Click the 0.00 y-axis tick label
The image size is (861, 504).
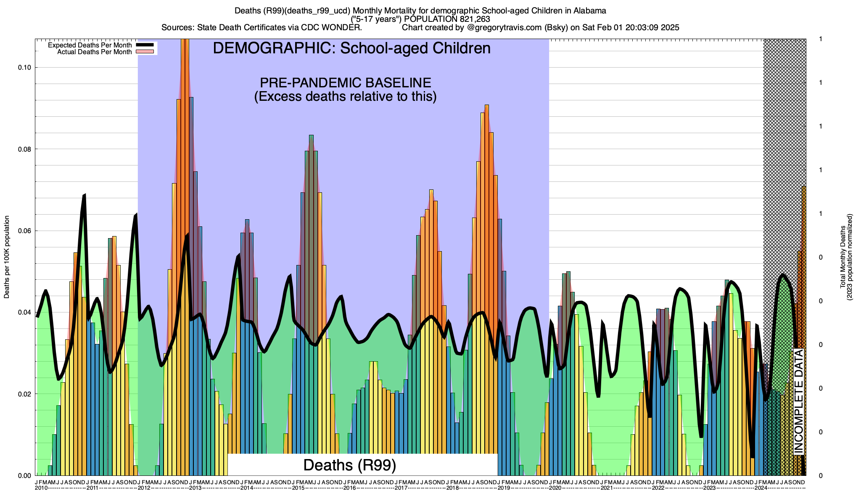tap(24, 475)
